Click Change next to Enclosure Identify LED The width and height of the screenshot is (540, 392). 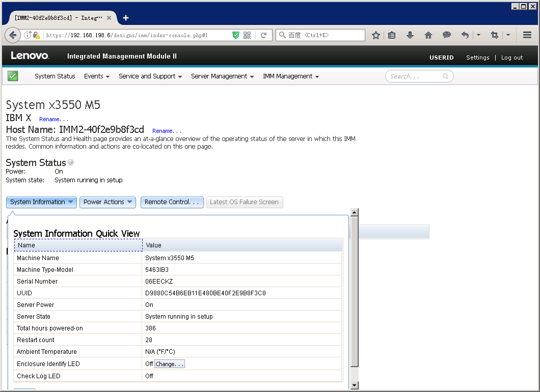click(169, 363)
